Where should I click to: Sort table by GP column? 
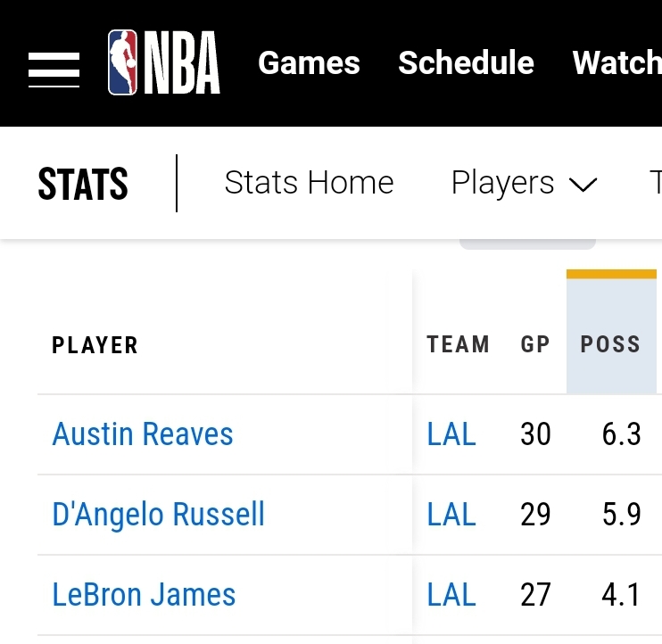click(535, 344)
